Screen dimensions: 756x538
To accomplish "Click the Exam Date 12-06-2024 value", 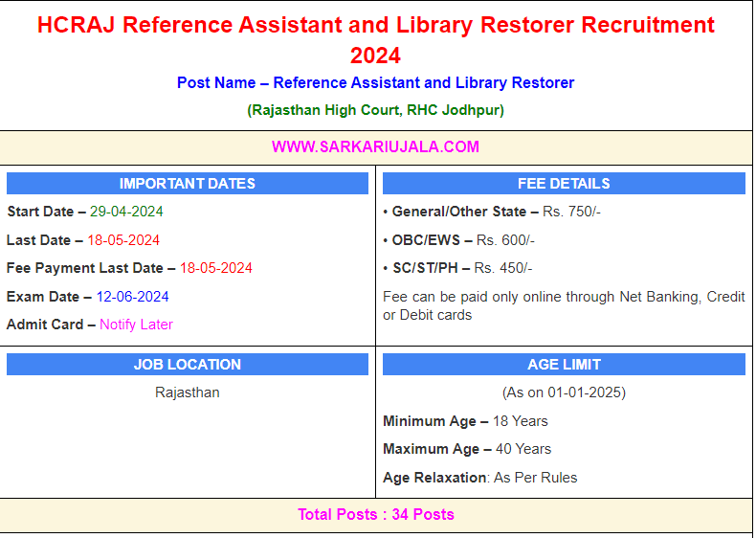I will pos(132,297).
